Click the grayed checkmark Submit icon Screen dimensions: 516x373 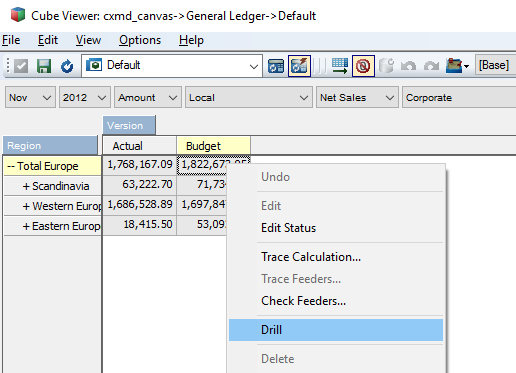click(21, 66)
